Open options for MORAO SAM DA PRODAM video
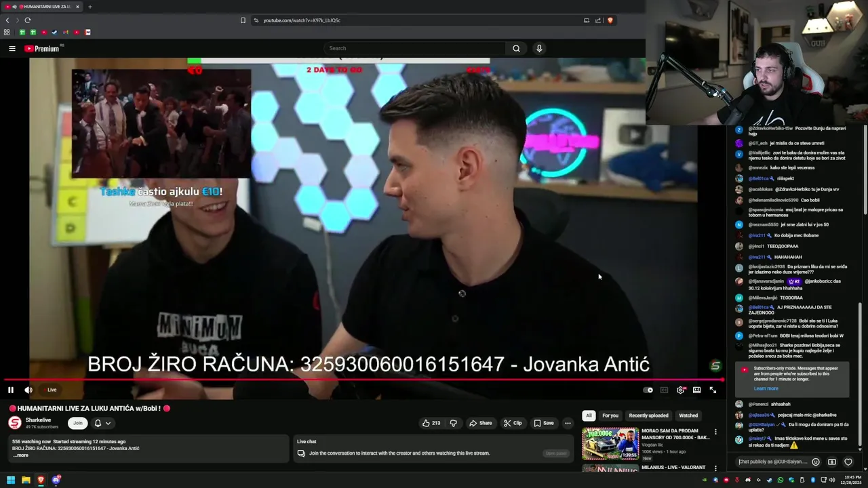Screen dimensions: 868x488 pos(715,432)
